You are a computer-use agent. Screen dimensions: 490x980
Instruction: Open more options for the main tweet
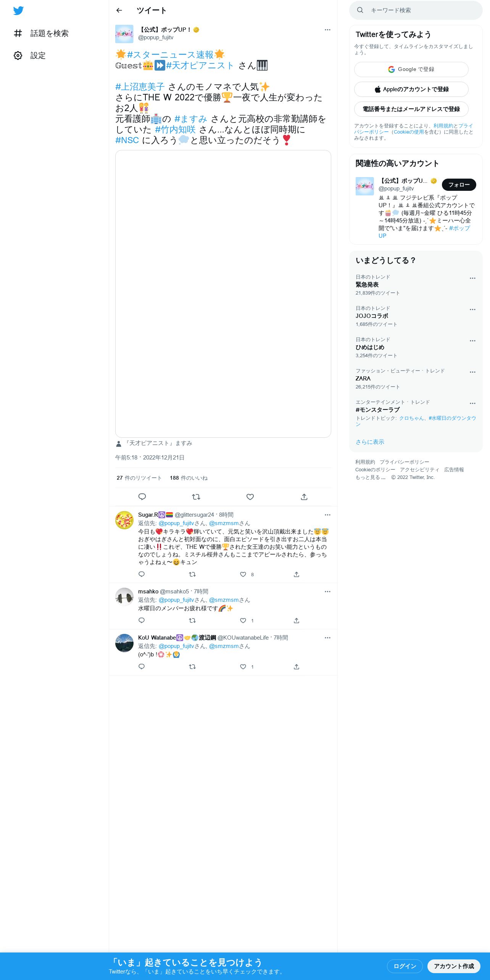point(327,30)
